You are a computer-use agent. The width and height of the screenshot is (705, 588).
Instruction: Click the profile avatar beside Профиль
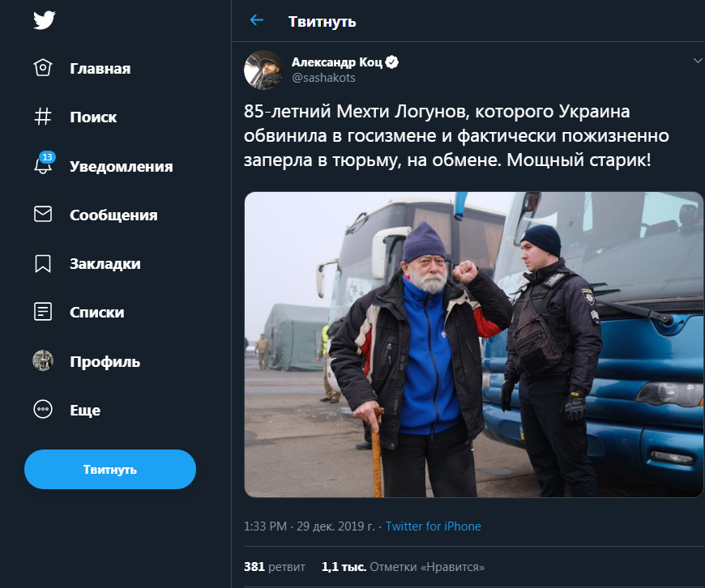[43, 360]
